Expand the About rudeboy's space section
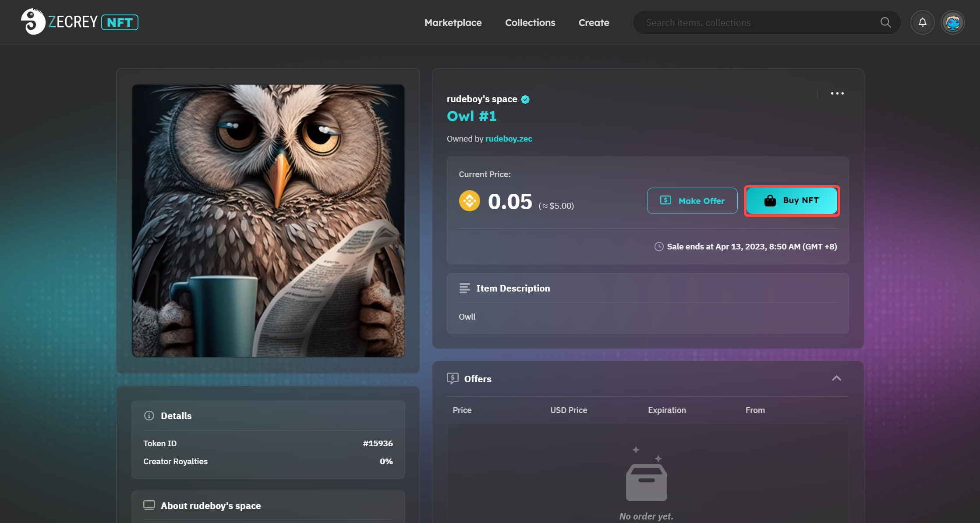Image resolution: width=980 pixels, height=523 pixels. coord(211,505)
